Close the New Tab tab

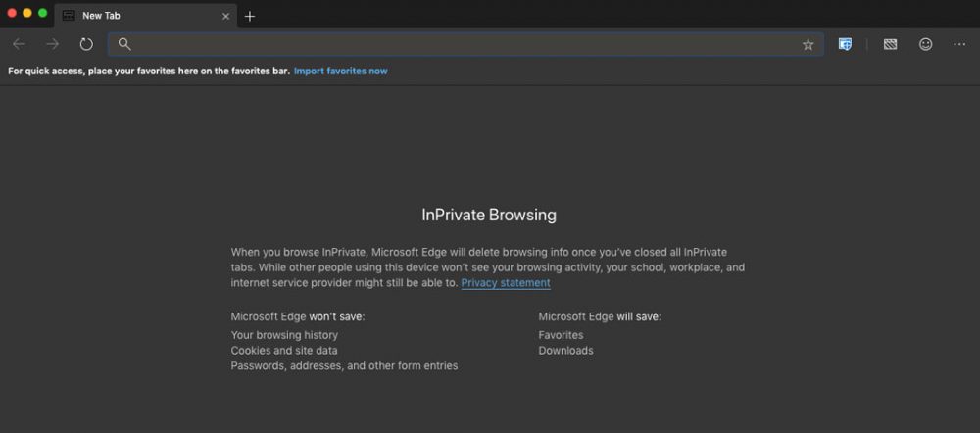point(225,16)
